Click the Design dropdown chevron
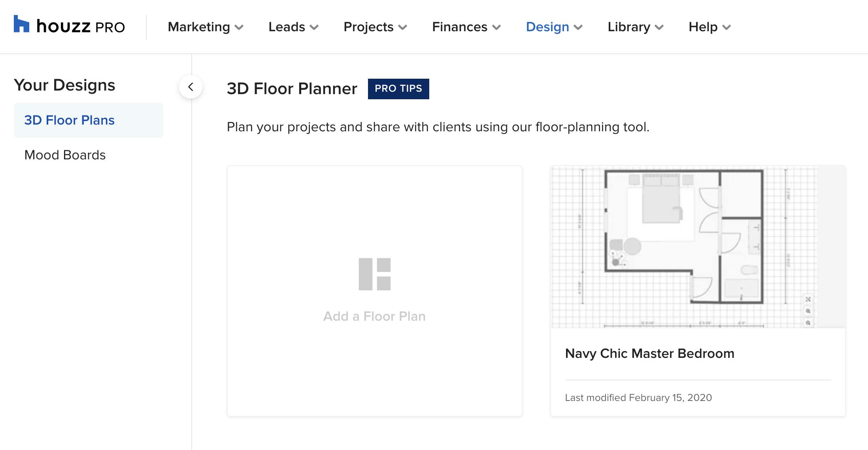Viewport: 868px width, 450px height. (581, 27)
